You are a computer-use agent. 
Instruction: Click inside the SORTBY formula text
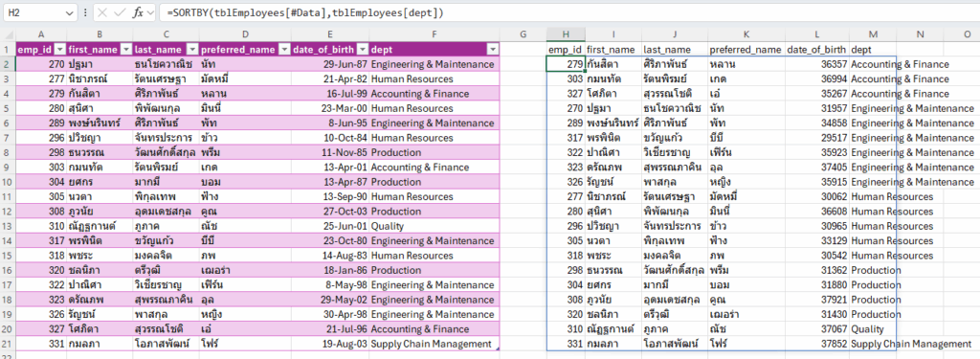(x=305, y=11)
